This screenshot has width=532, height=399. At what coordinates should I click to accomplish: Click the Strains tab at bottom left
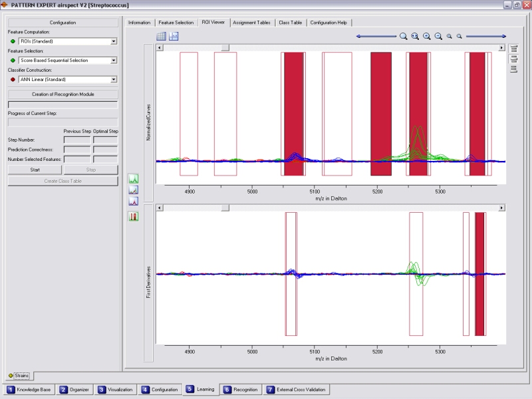(17, 376)
